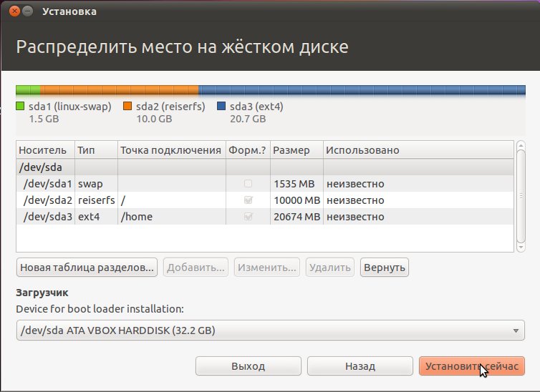Select the blue ext4 segment in partition bar

click(x=362, y=90)
